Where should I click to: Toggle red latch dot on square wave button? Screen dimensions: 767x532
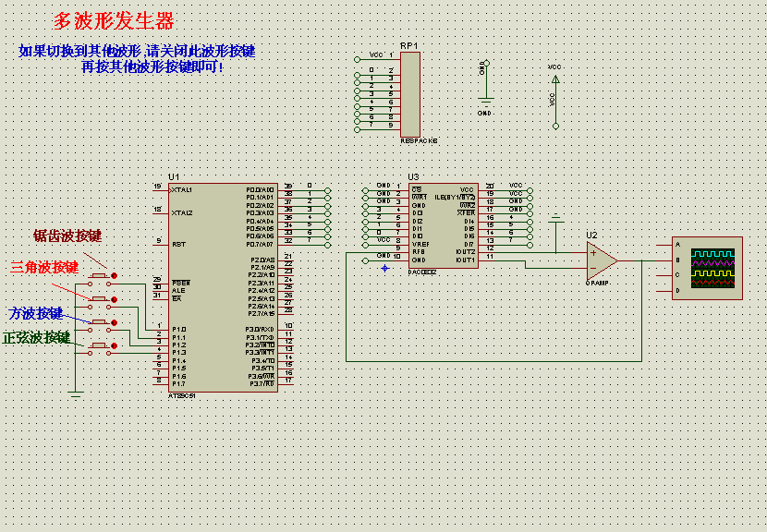pos(114,322)
